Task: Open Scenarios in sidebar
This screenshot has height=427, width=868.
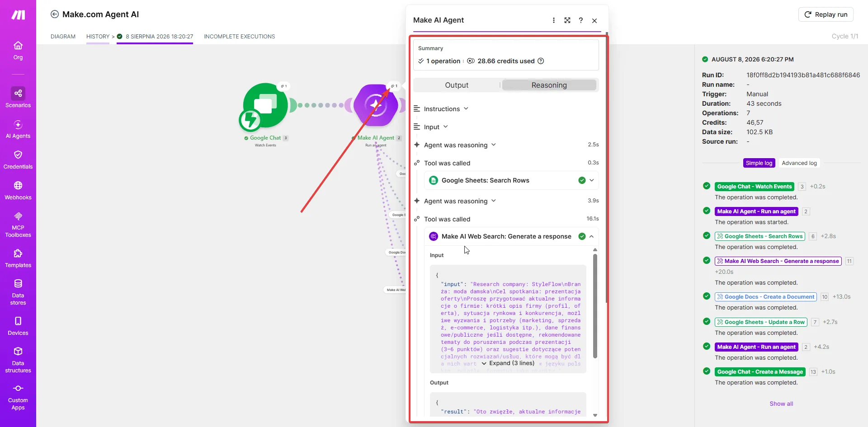Action: click(18, 98)
